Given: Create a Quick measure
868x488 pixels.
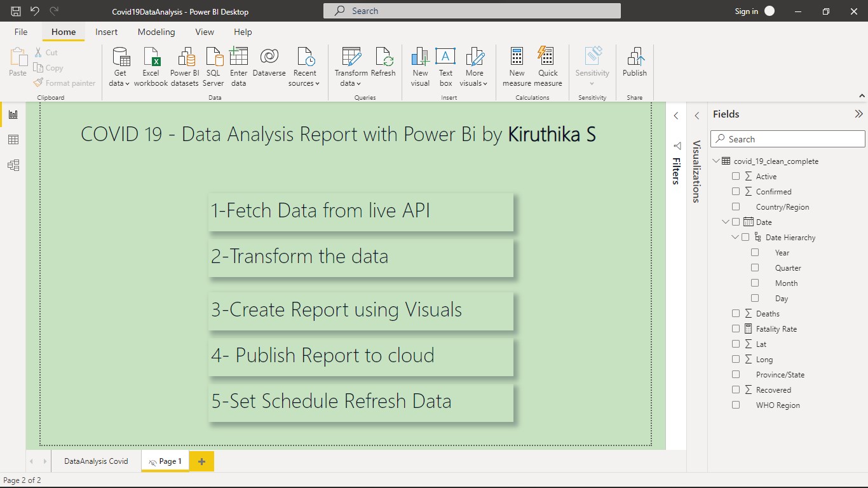Looking at the screenshot, I should tap(548, 67).
